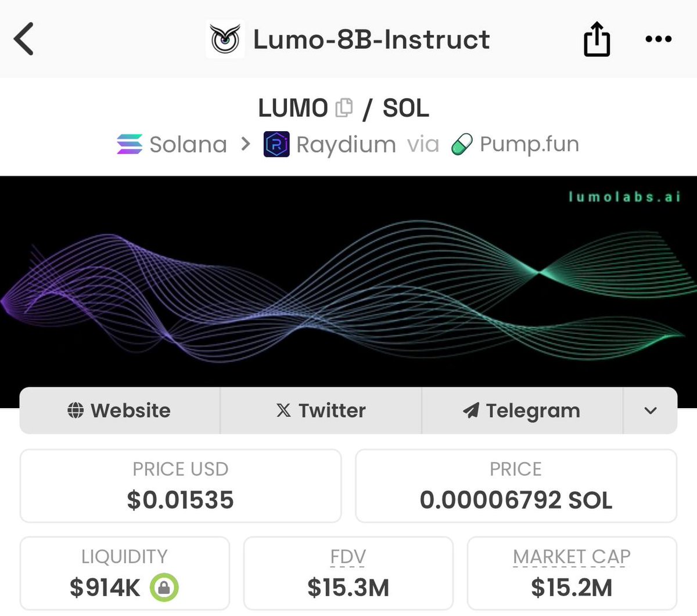Tap the Lumo-8B-Instruct title

click(372, 39)
